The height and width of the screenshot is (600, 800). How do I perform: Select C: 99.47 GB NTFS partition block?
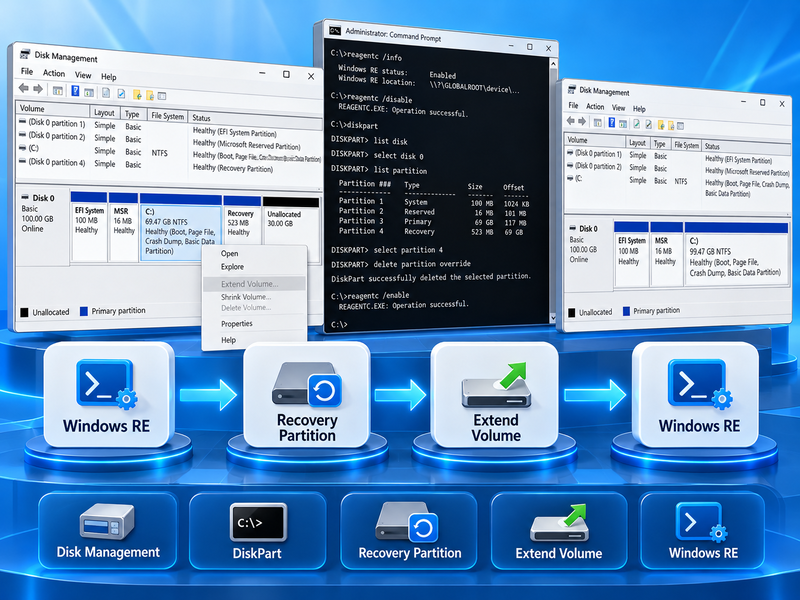point(736,253)
